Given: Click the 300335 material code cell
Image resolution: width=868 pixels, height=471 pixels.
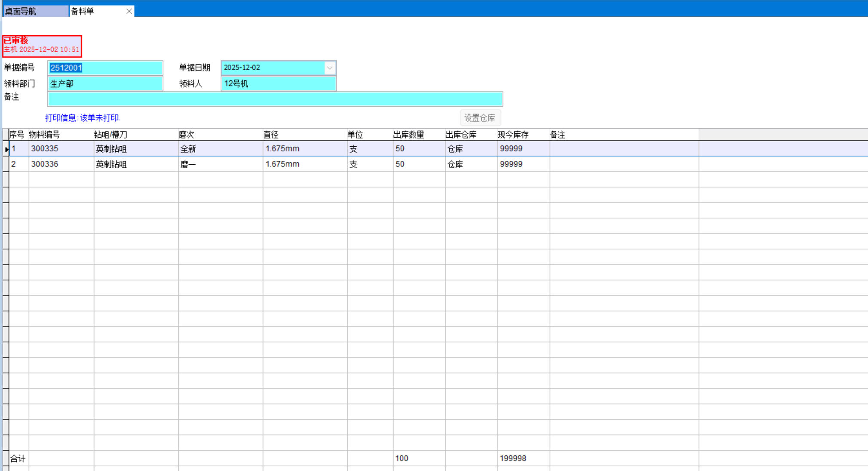Looking at the screenshot, I should (x=45, y=149).
